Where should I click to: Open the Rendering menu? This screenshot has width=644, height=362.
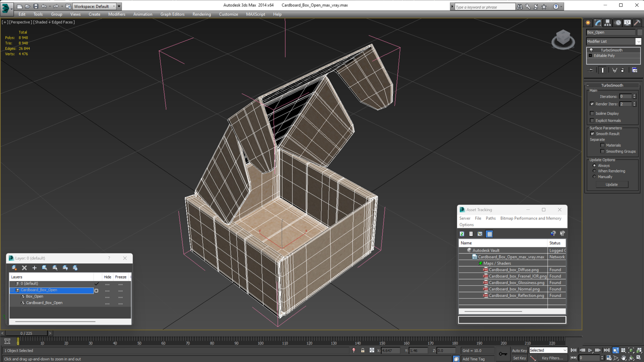202,14
